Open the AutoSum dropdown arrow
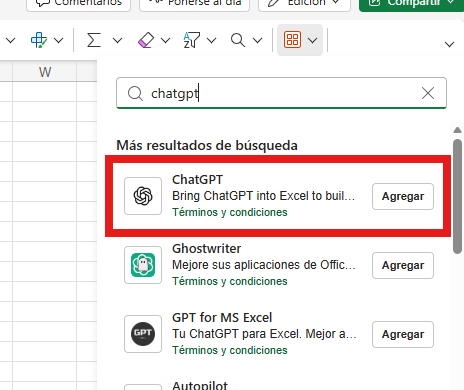Viewport: 464px width, 390px height. pos(117,41)
